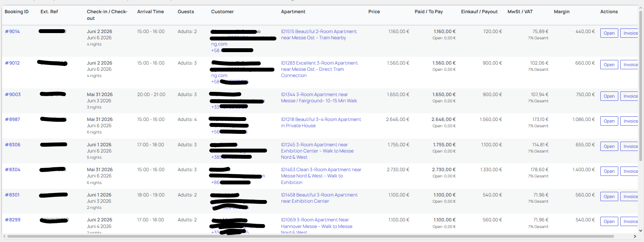Select payout 1.560,00 € for booking #8987

click(x=491, y=119)
